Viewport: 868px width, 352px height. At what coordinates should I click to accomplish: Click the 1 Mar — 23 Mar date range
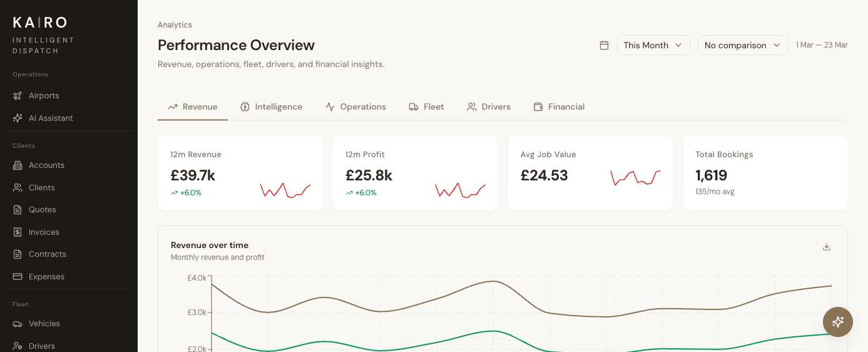pos(822,45)
